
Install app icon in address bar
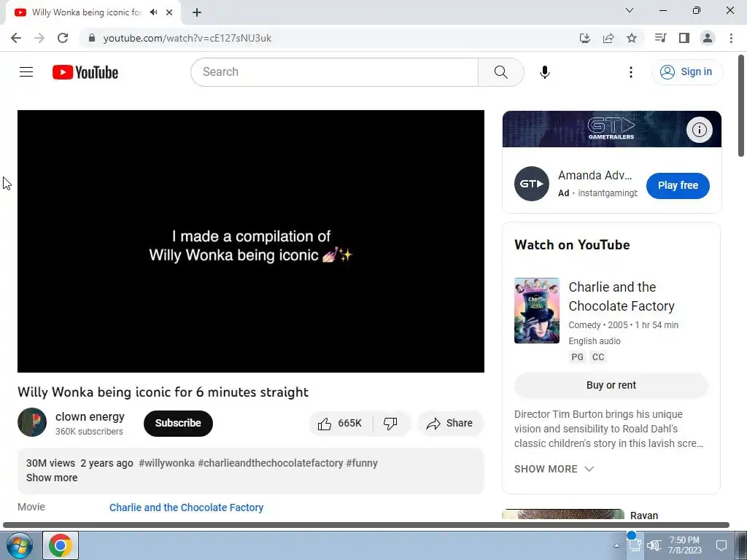[585, 38]
